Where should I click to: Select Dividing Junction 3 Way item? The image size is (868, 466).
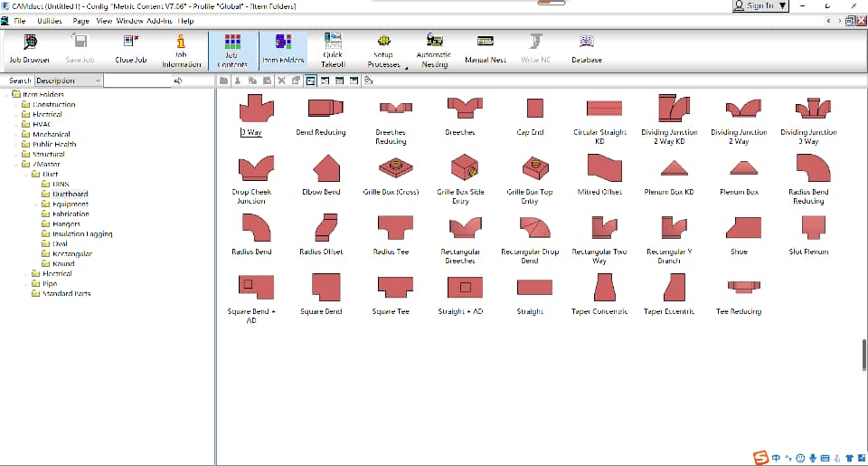coord(808,120)
